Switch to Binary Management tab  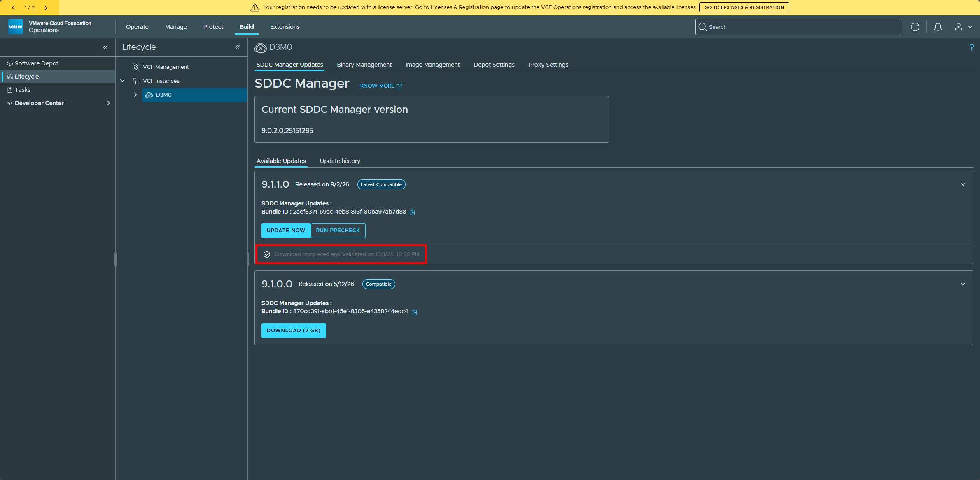[364, 65]
